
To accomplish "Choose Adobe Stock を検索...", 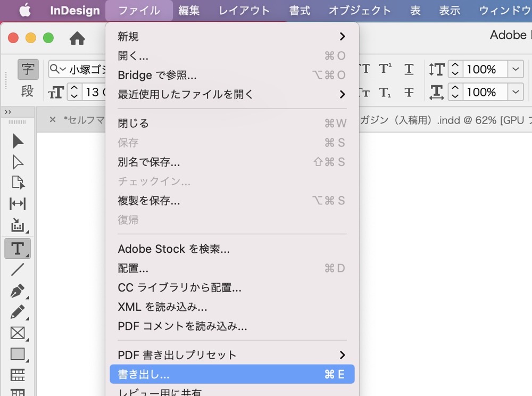I will point(232,249).
